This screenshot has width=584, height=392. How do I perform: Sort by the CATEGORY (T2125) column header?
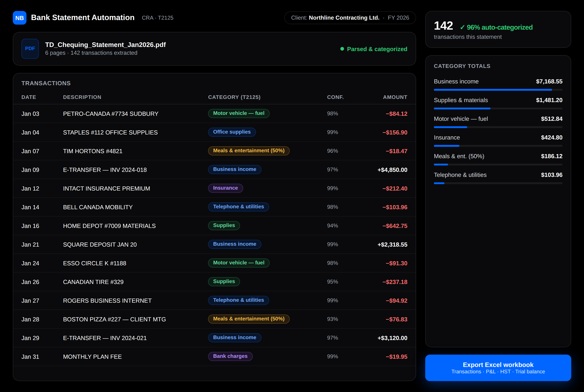tap(234, 97)
